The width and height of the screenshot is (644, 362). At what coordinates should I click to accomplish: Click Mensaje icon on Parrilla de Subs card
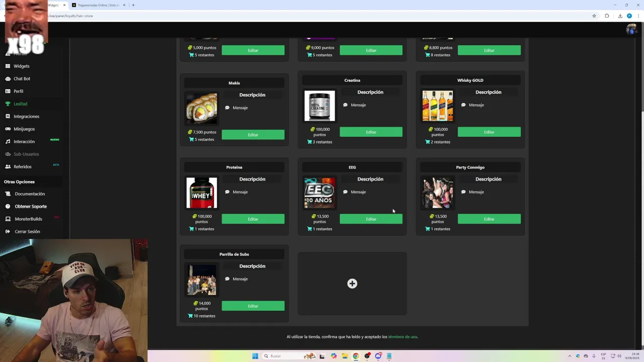tap(227, 279)
